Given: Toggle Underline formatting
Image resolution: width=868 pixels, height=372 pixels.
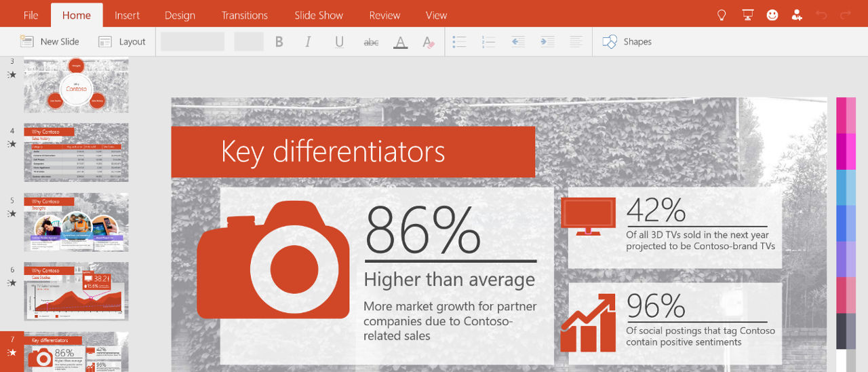Looking at the screenshot, I should click(x=339, y=42).
